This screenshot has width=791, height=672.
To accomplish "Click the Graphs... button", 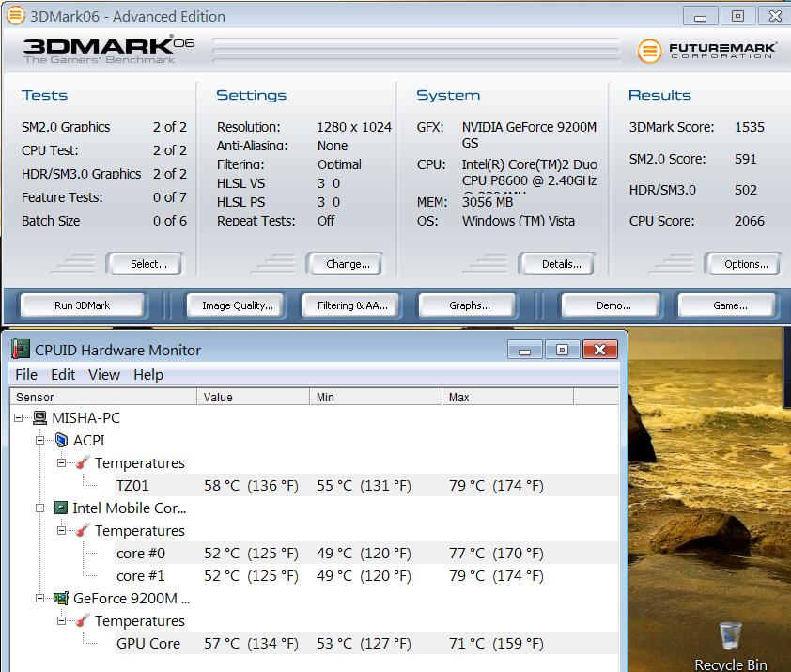I will coord(469,305).
